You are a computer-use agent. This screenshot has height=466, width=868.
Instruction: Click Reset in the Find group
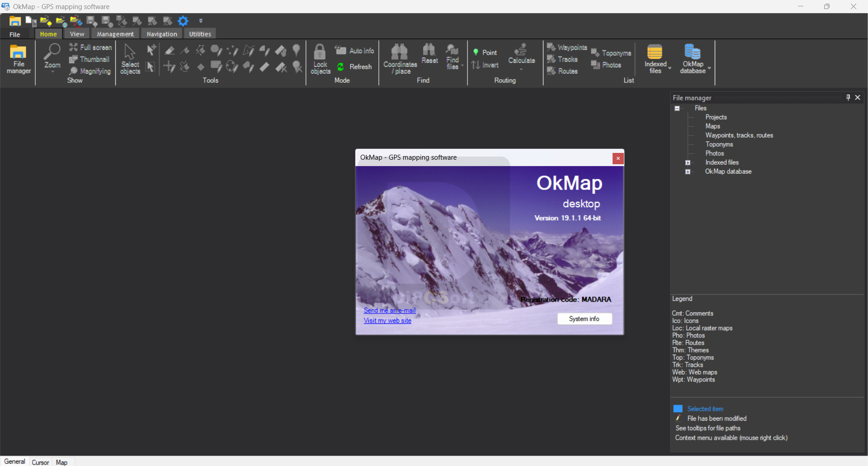[x=429, y=54]
